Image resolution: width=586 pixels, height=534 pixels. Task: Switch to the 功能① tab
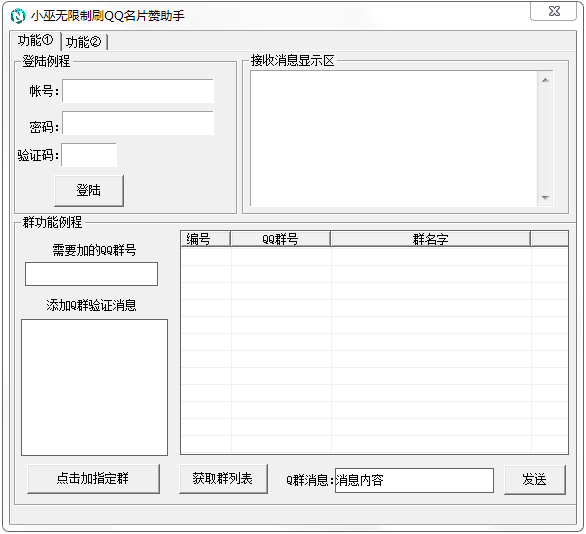36,41
